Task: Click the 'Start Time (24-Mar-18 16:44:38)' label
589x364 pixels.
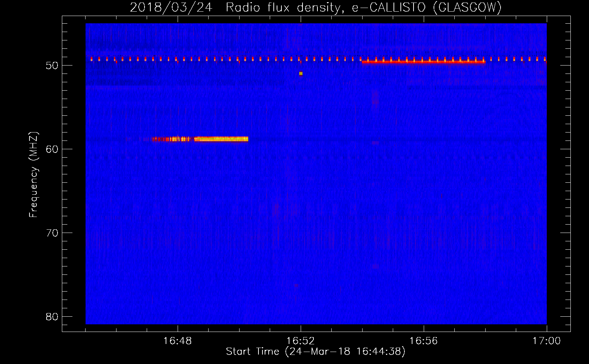Action: 316,352
